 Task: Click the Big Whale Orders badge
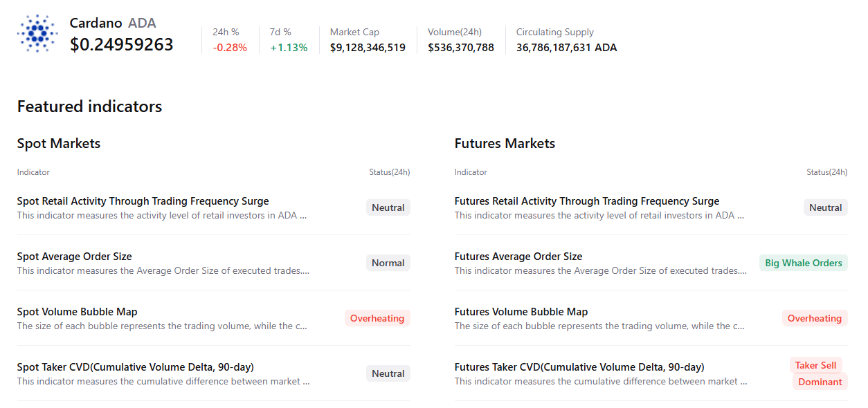[x=804, y=263]
